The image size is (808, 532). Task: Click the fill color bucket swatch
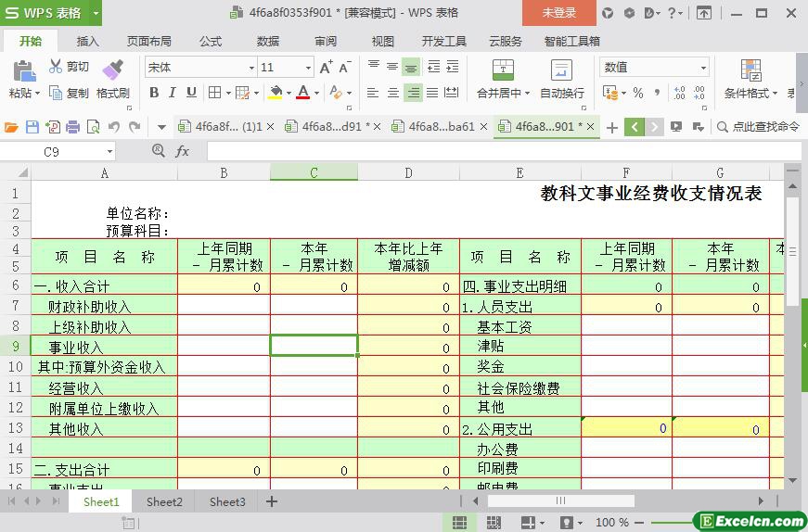tap(275, 93)
